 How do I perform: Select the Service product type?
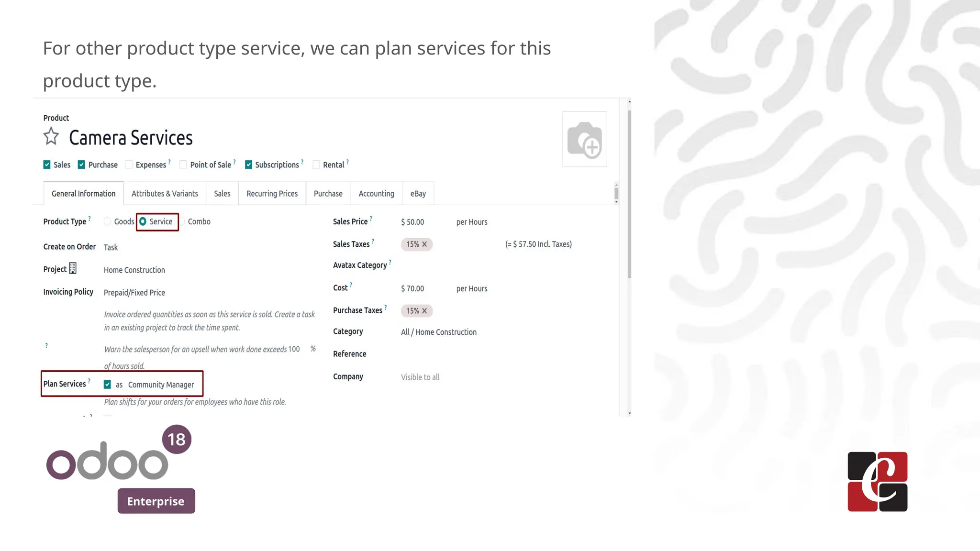pyautogui.click(x=143, y=221)
